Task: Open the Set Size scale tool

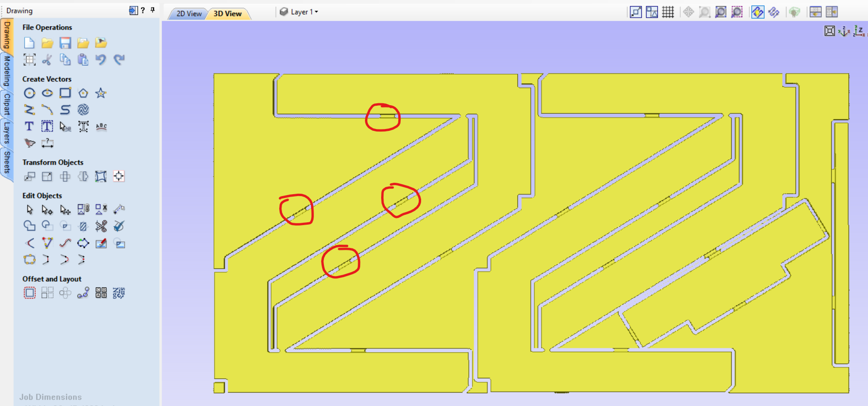Action: [x=47, y=177]
